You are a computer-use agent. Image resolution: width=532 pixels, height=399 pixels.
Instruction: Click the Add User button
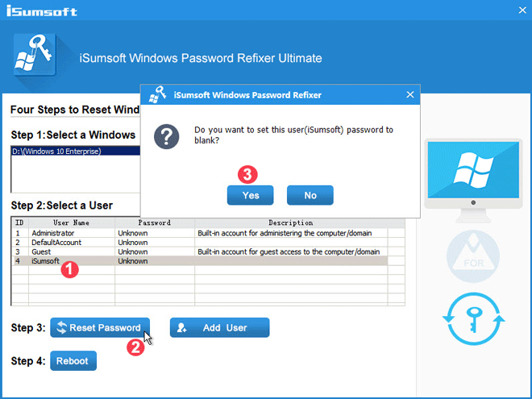220,328
